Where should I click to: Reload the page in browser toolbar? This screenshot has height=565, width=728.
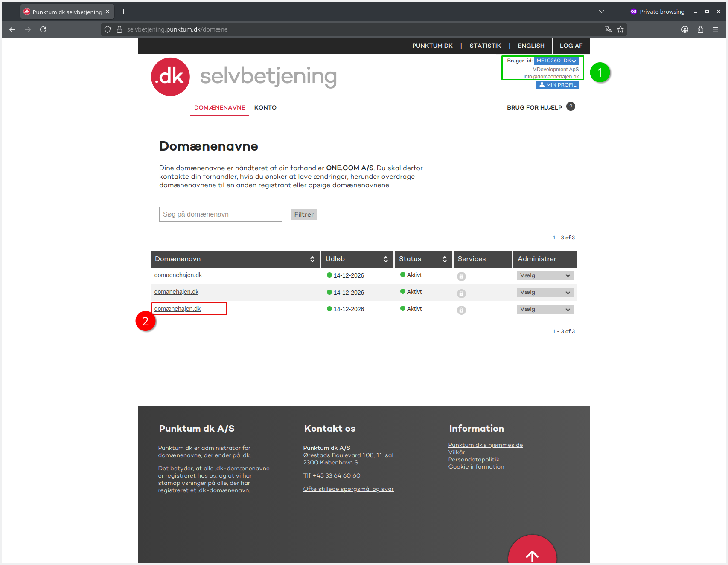43,29
